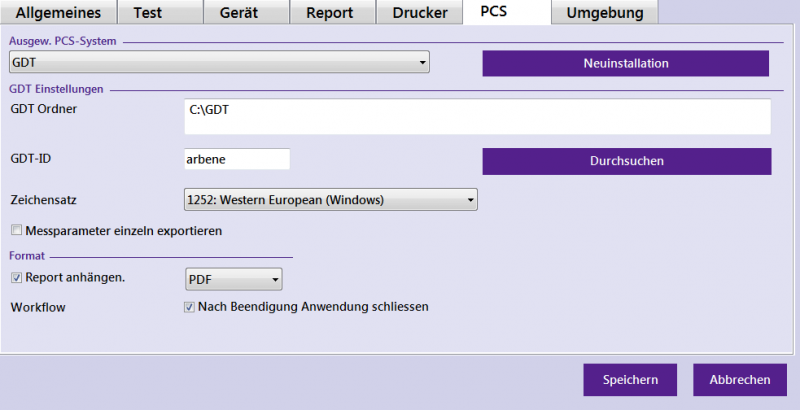Cancel with the Abbrechen button

coord(740,380)
